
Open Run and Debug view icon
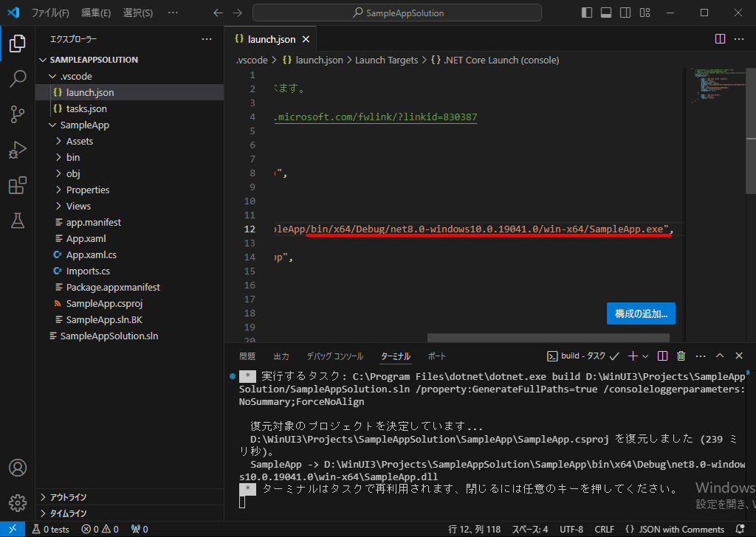click(18, 150)
